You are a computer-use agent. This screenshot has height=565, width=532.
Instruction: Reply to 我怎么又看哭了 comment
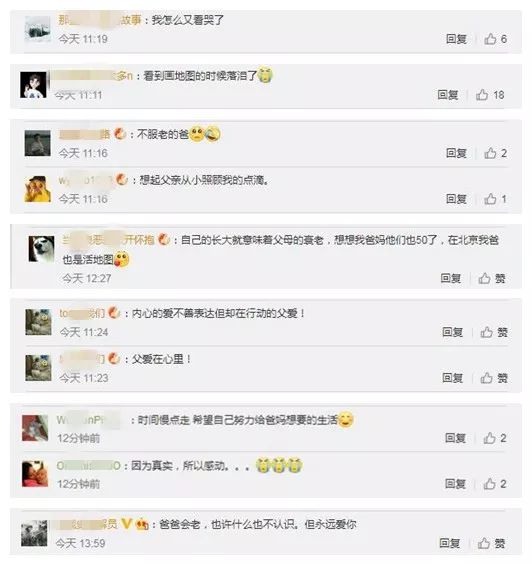(456, 39)
